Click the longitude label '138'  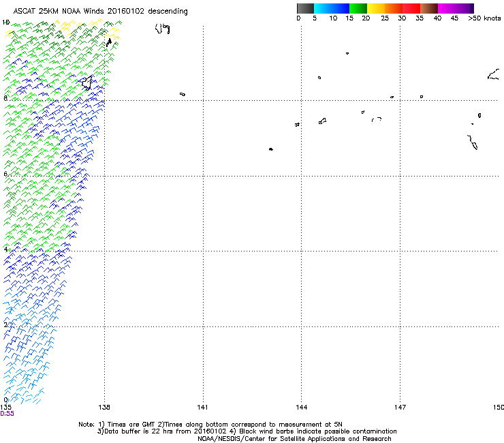coord(104,408)
